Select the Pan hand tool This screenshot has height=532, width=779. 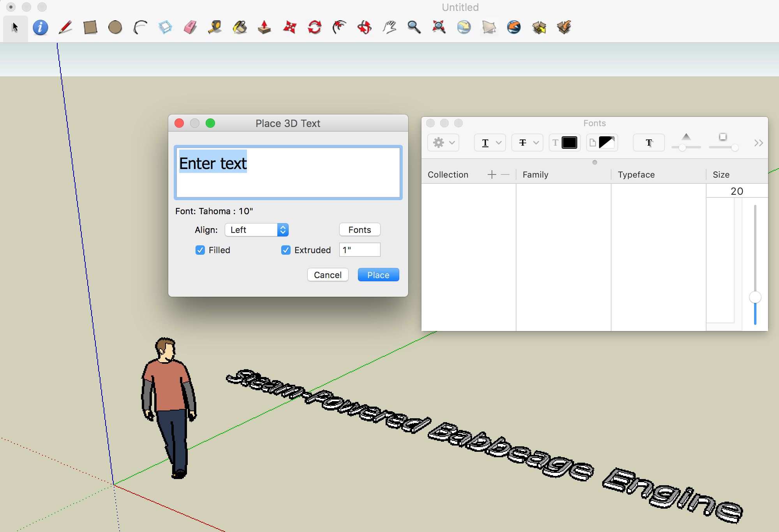pos(389,27)
